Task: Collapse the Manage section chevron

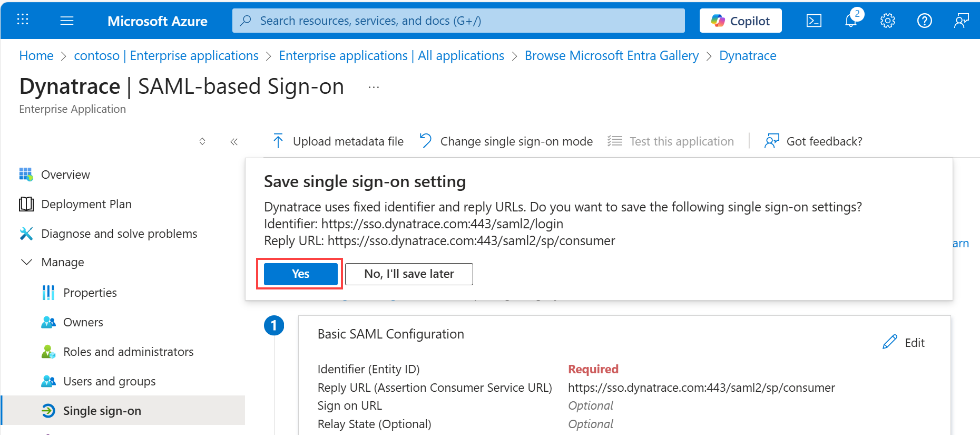Action: coord(26,262)
